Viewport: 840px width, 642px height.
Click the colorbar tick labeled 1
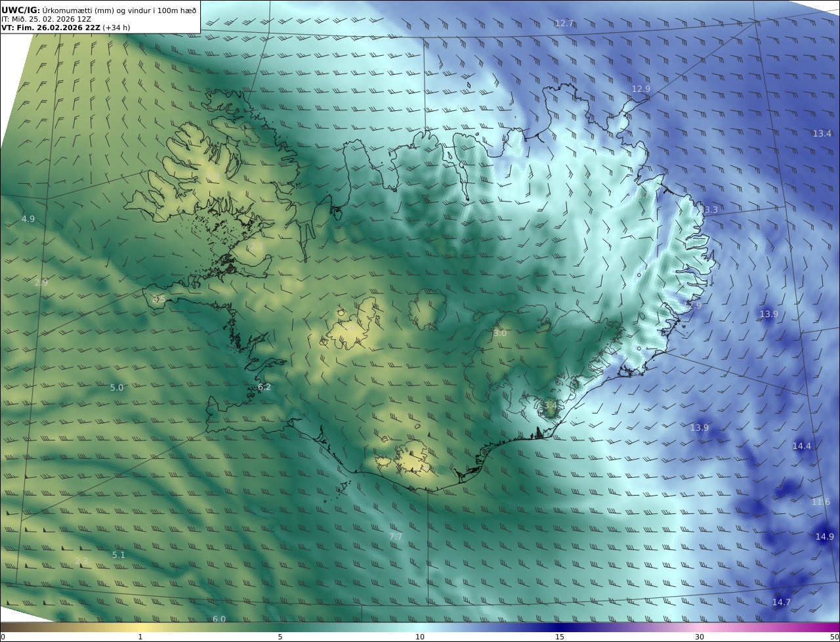click(140, 637)
